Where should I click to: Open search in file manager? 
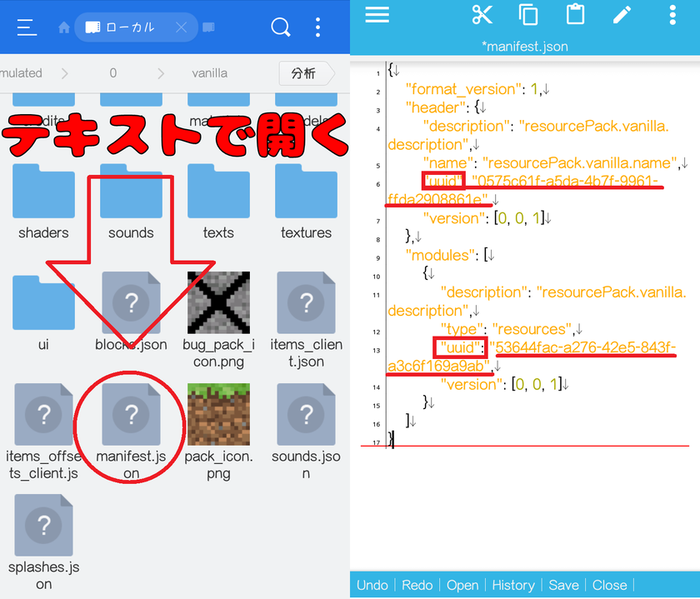coord(280,27)
